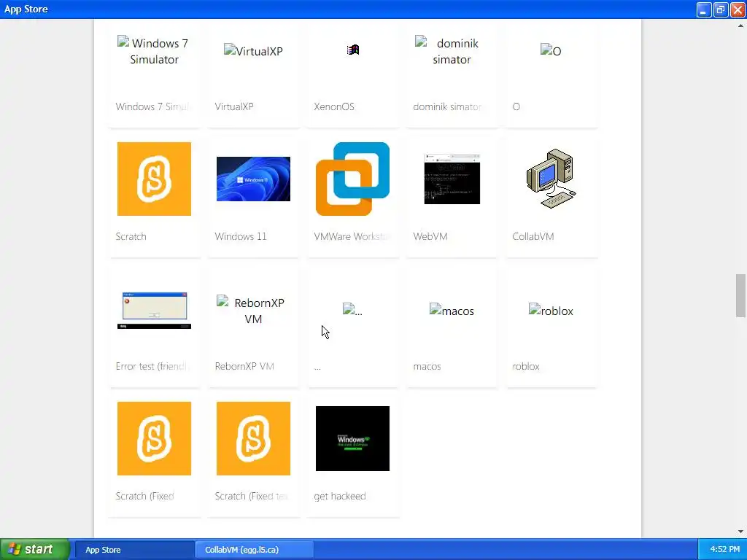Open the Error test dialog thumbnail
This screenshot has height=560, width=747.
pyautogui.click(x=154, y=311)
